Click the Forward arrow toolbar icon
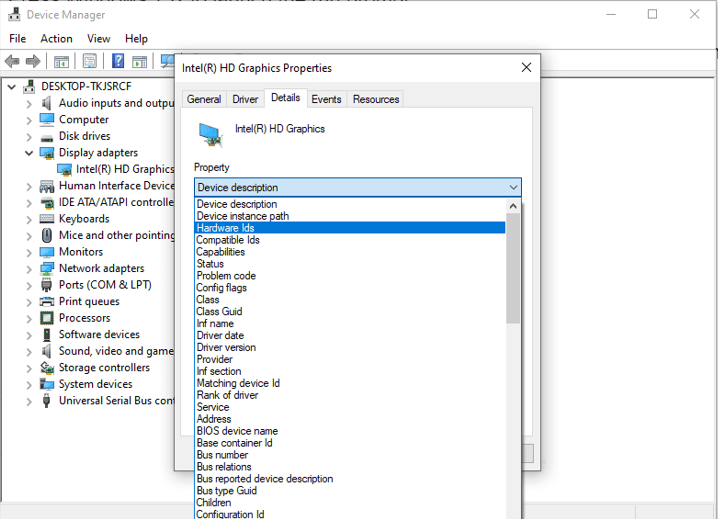The height and width of the screenshot is (519, 718). 33,61
